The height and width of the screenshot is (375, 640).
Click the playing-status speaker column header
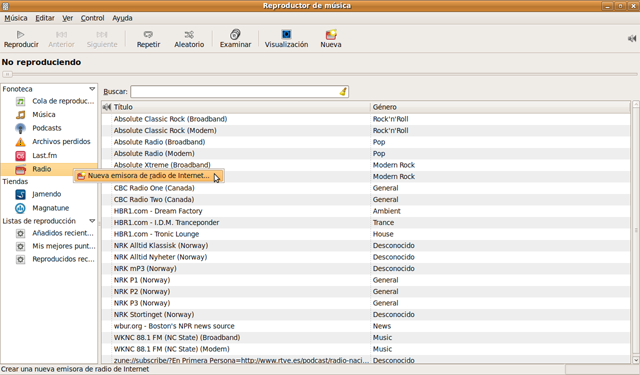107,107
